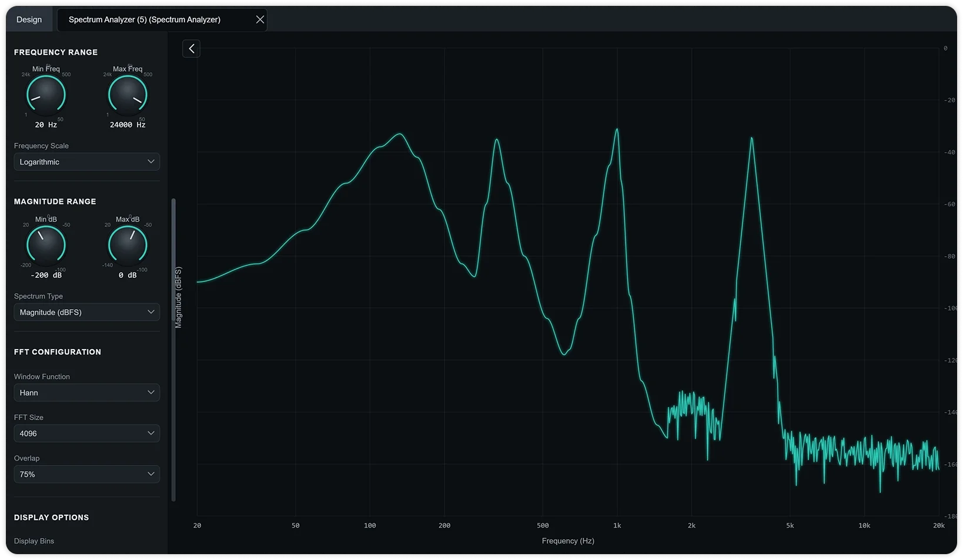Open the Window Function Hann dropdown

87,393
